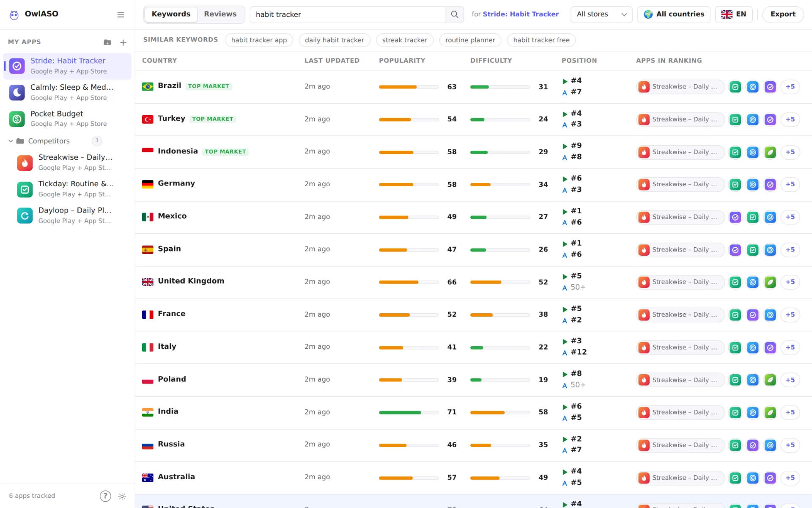Click green leaf app icon in Indonesia row
Viewport: 812px width, 508px height.
[x=771, y=152]
